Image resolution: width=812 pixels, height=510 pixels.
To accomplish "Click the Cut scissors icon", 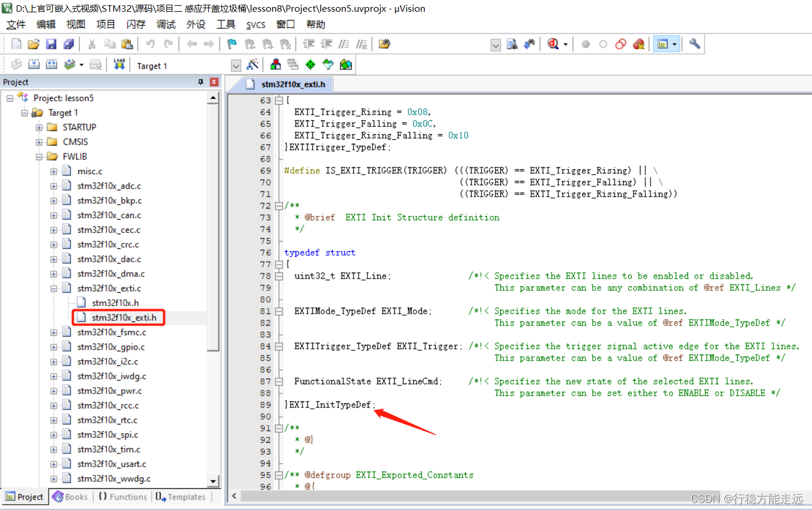I will click(92, 44).
